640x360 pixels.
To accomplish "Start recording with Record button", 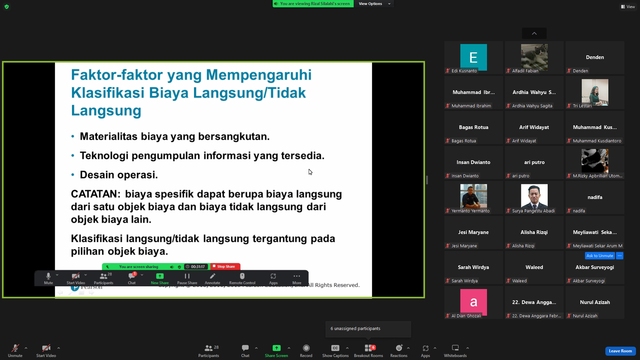I will click(x=306, y=350).
